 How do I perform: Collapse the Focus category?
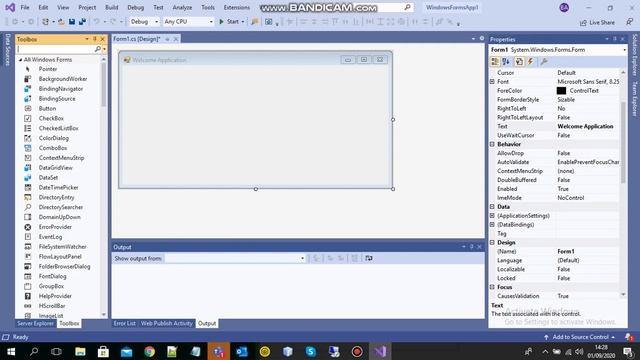click(492, 287)
